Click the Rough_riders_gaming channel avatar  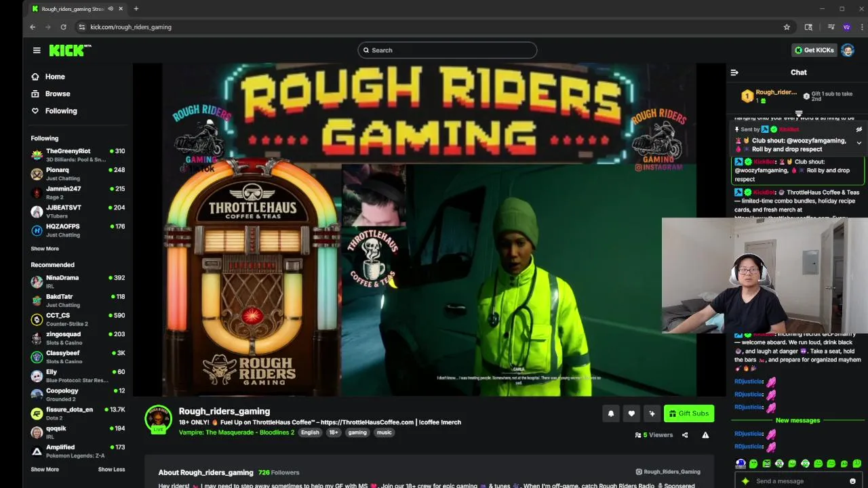coord(158,419)
